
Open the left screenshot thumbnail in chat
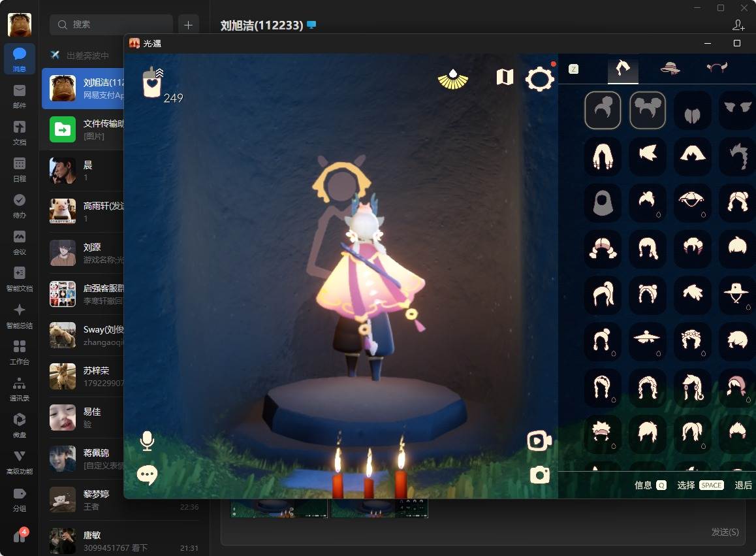[279, 508]
